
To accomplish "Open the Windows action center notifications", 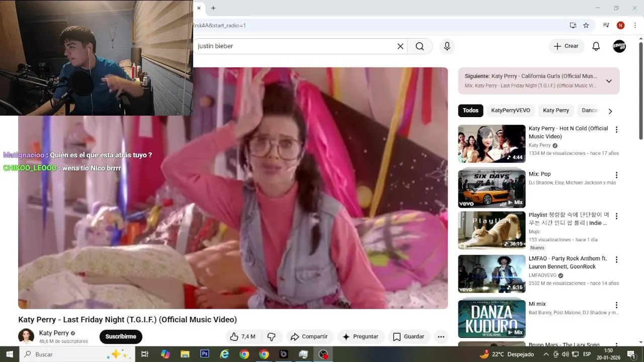I will point(631,354).
